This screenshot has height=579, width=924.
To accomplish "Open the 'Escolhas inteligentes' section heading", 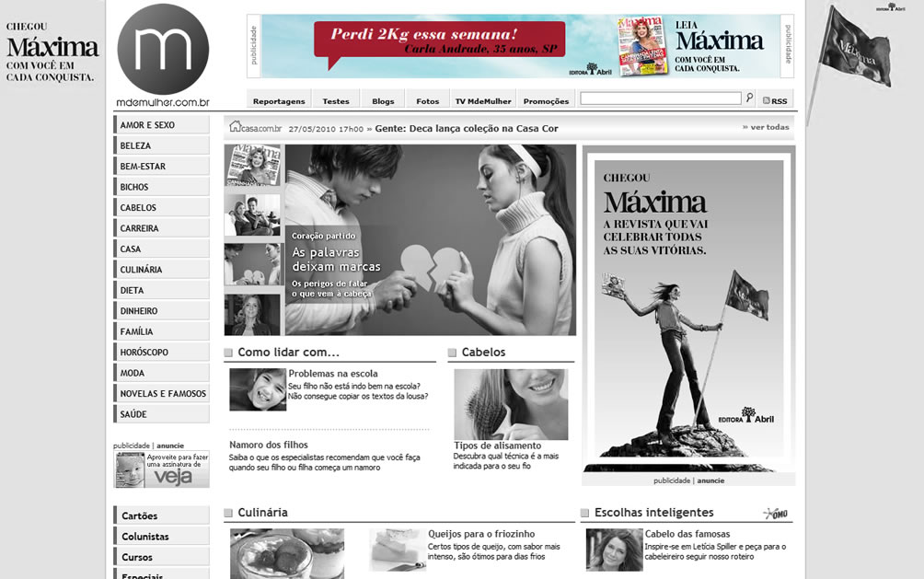I will (654, 513).
